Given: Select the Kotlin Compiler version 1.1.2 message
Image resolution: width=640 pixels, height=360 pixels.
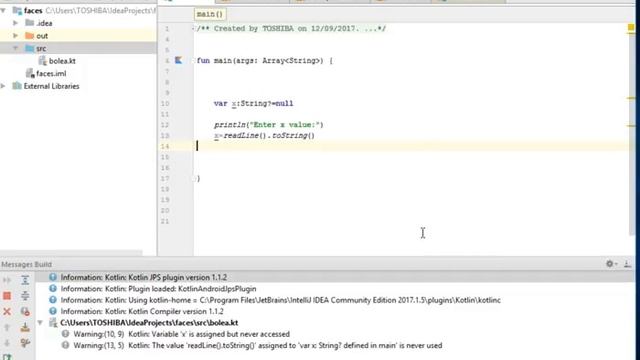Looking at the screenshot, I should (x=142, y=311).
